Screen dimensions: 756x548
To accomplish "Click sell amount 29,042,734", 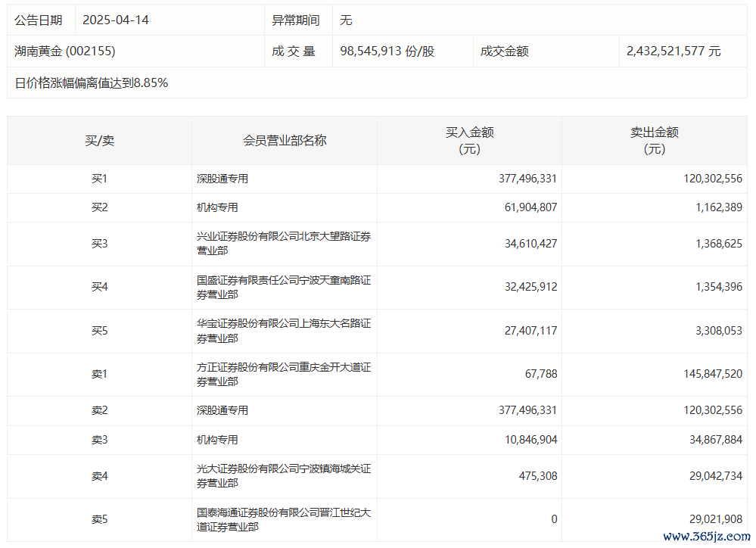I will (x=716, y=477).
